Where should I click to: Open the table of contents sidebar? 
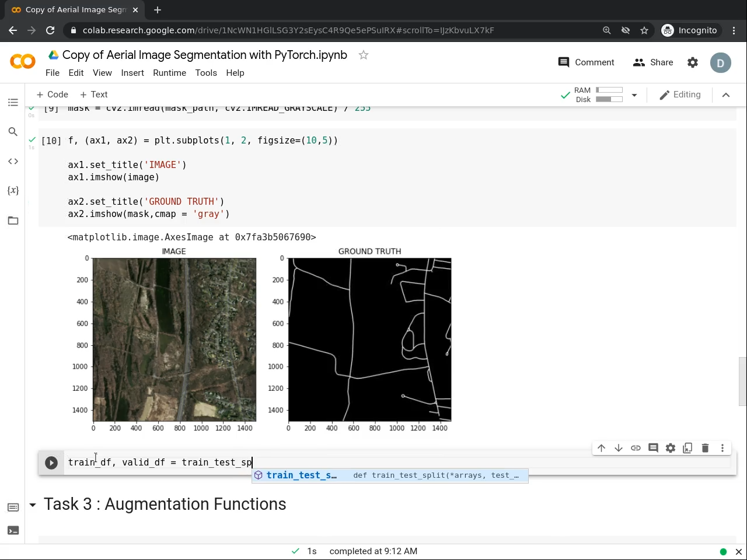tap(13, 103)
